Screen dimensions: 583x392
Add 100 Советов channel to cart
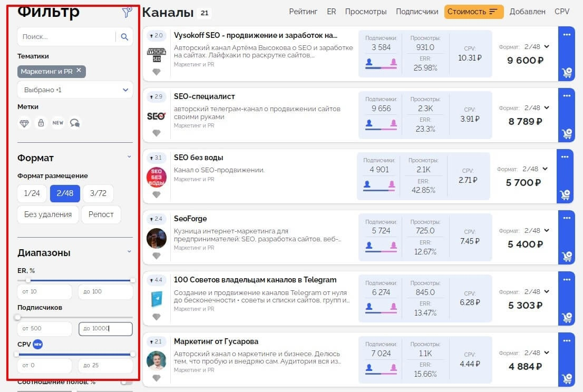567,318
